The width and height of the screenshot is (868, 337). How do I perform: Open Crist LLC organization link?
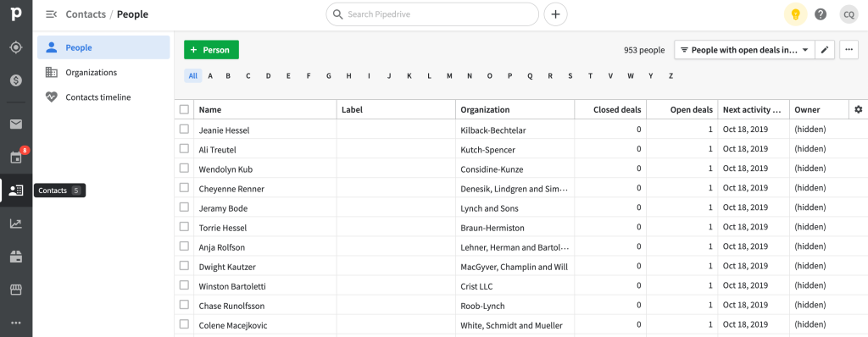tap(476, 287)
